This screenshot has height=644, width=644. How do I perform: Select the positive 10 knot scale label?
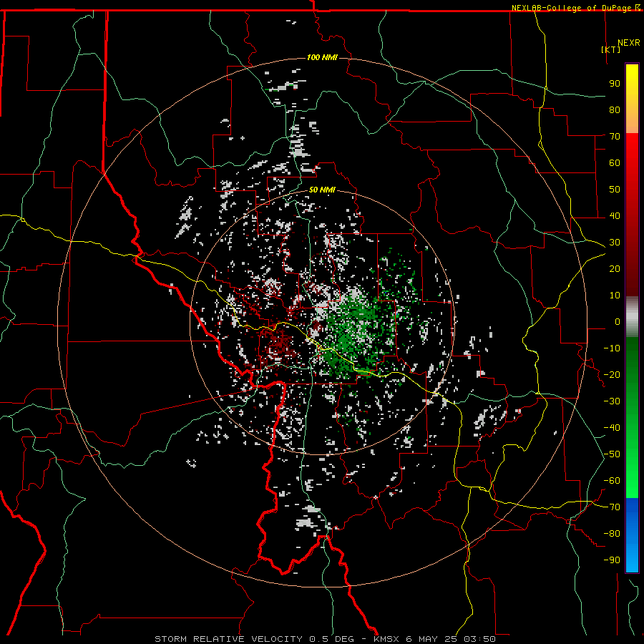tap(615, 296)
